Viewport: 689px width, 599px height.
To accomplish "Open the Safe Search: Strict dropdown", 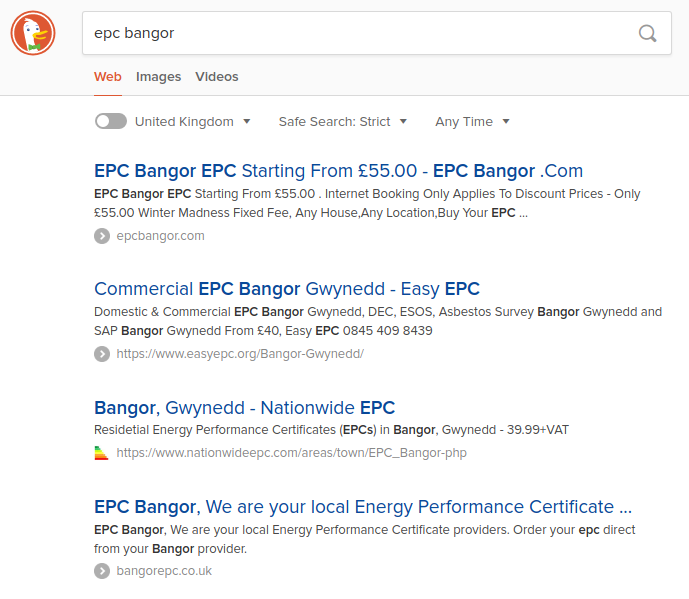I will (x=342, y=122).
